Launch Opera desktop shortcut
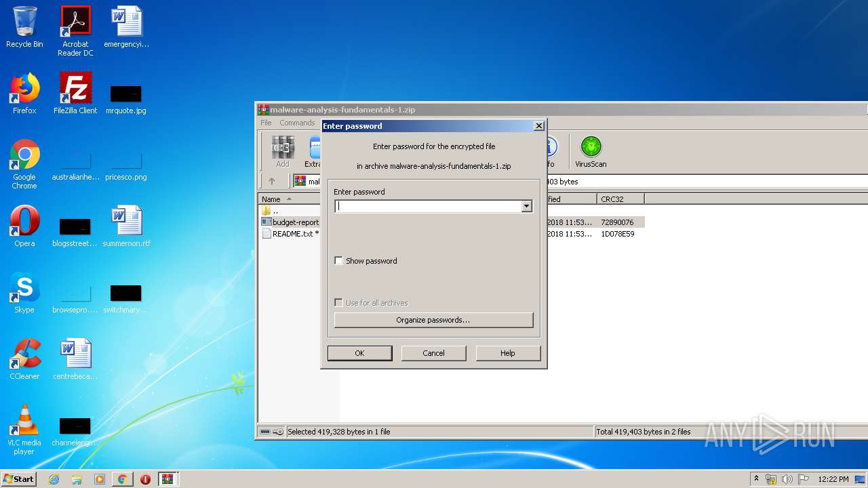The height and width of the screenshot is (488, 868). coord(24,226)
